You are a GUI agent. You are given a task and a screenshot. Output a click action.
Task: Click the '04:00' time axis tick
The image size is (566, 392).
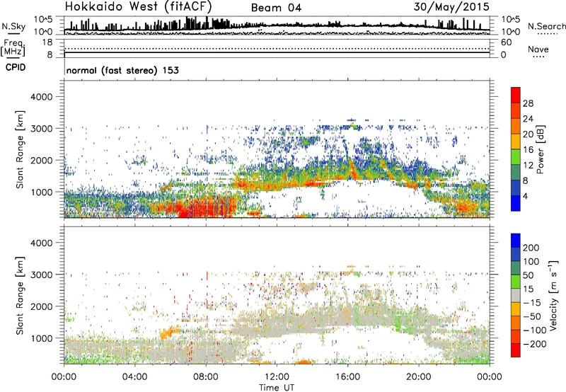coord(134,377)
